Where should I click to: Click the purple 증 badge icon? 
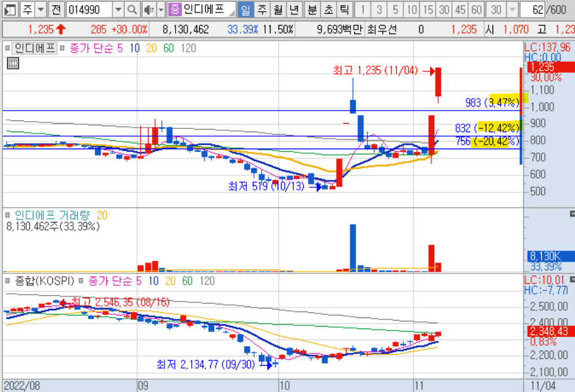[x=175, y=9]
